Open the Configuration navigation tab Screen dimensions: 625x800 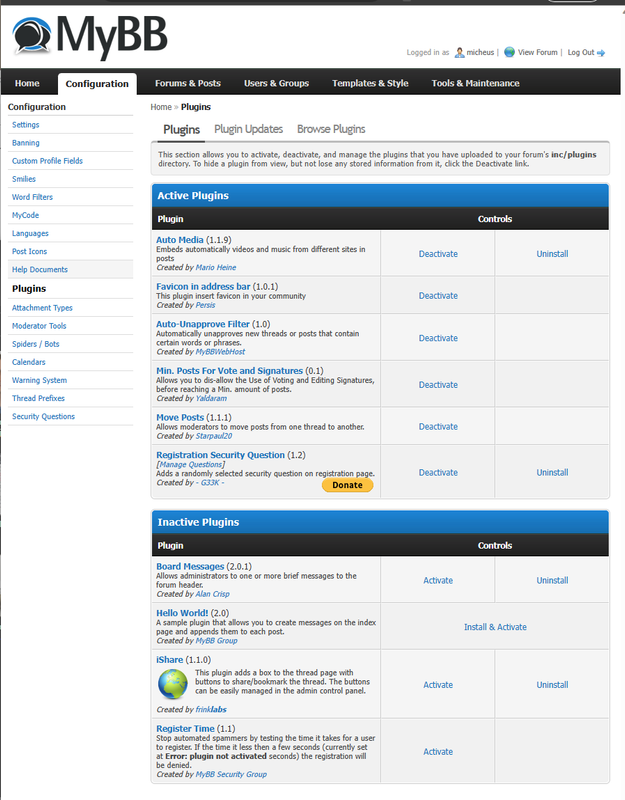97,84
